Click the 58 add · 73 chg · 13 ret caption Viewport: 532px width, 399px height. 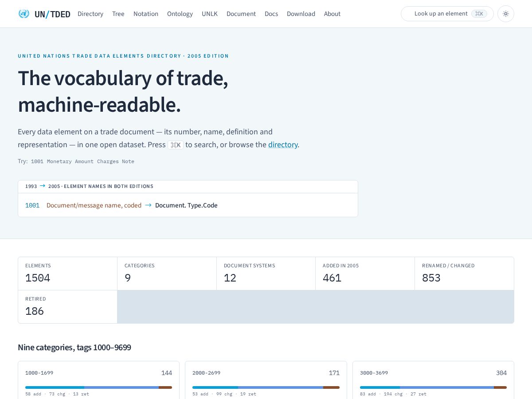point(57,394)
